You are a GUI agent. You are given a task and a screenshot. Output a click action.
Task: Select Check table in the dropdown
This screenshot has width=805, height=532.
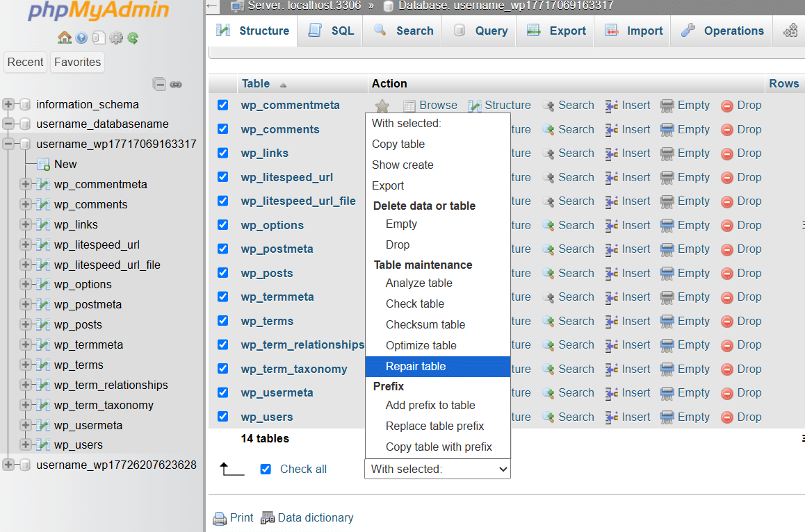pos(438,304)
